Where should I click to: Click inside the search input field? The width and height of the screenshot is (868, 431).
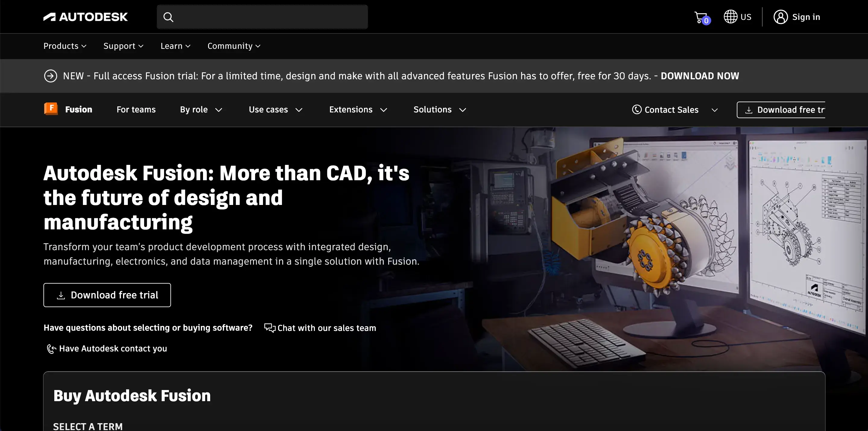[270, 17]
